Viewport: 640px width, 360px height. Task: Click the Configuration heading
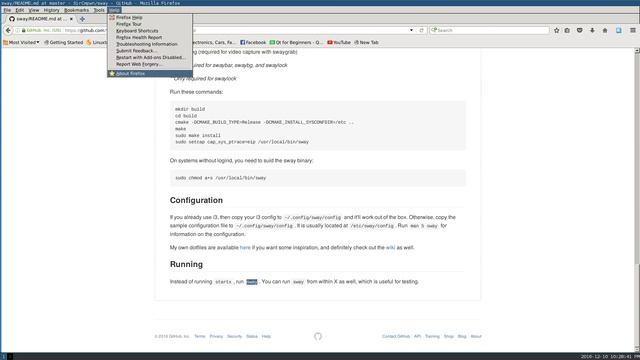point(196,200)
